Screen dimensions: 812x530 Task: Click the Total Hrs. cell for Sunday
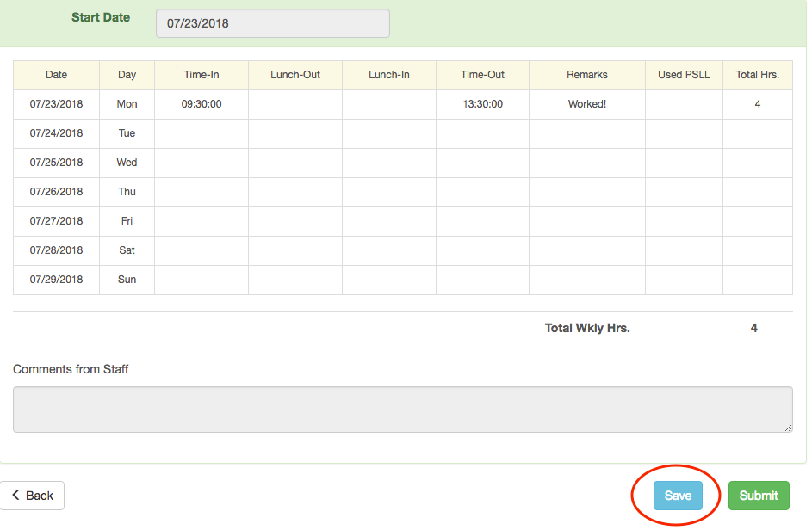click(x=757, y=280)
